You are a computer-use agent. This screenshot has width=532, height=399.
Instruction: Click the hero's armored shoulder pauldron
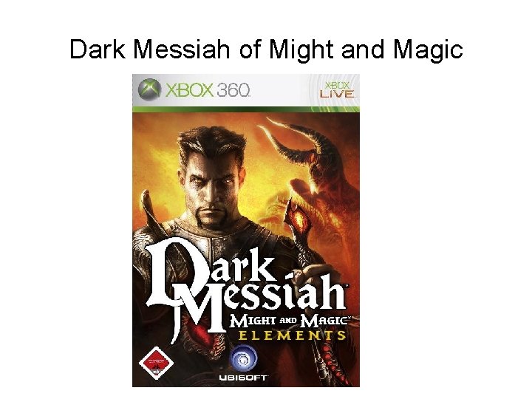(x=149, y=242)
